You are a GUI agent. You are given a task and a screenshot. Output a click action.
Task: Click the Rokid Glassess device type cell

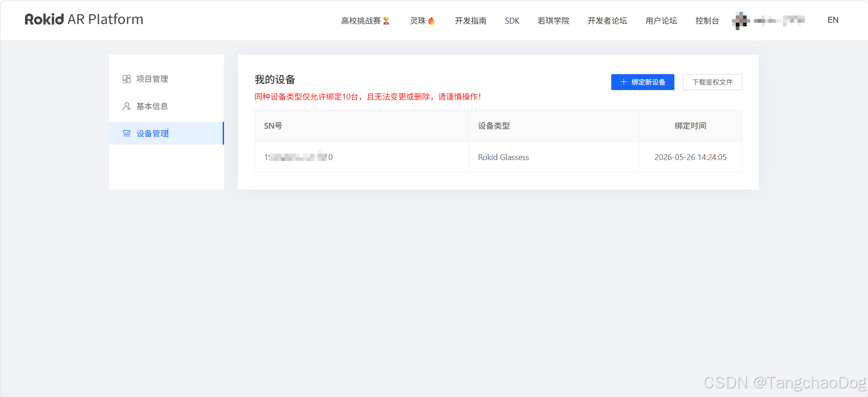[554, 157]
